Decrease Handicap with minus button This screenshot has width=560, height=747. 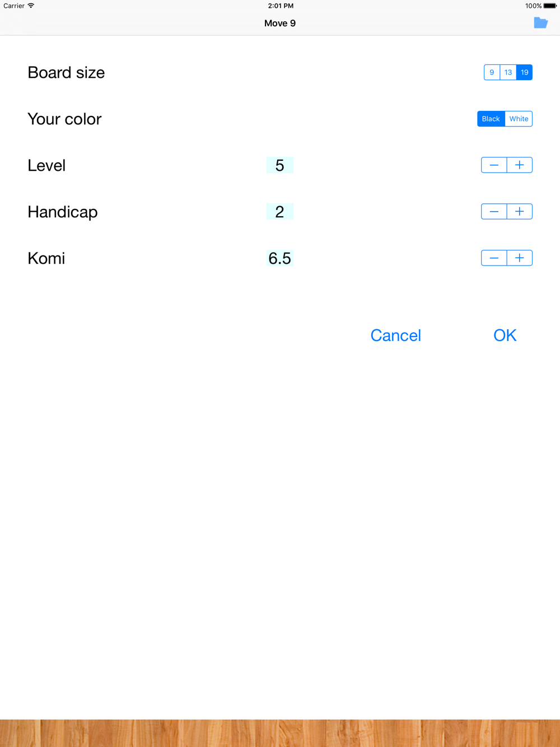(494, 212)
